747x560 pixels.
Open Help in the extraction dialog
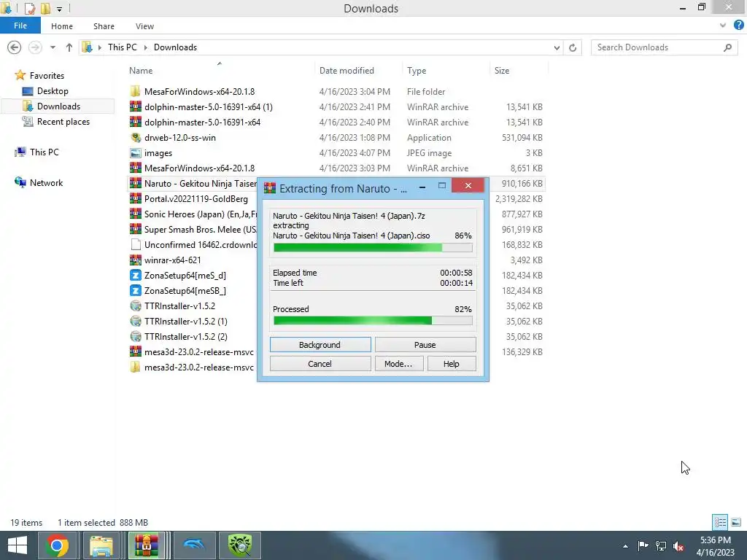click(451, 364)
